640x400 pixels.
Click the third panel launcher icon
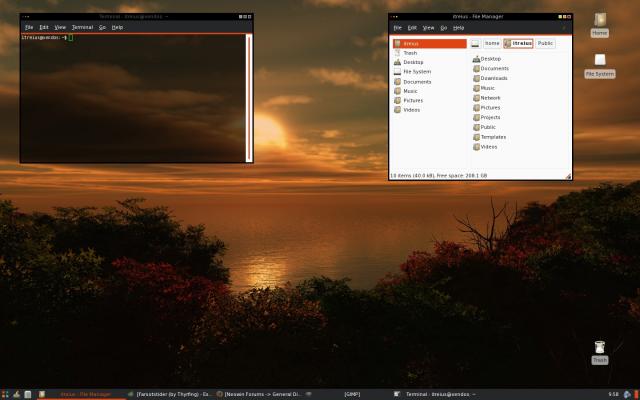pos(28,394)
